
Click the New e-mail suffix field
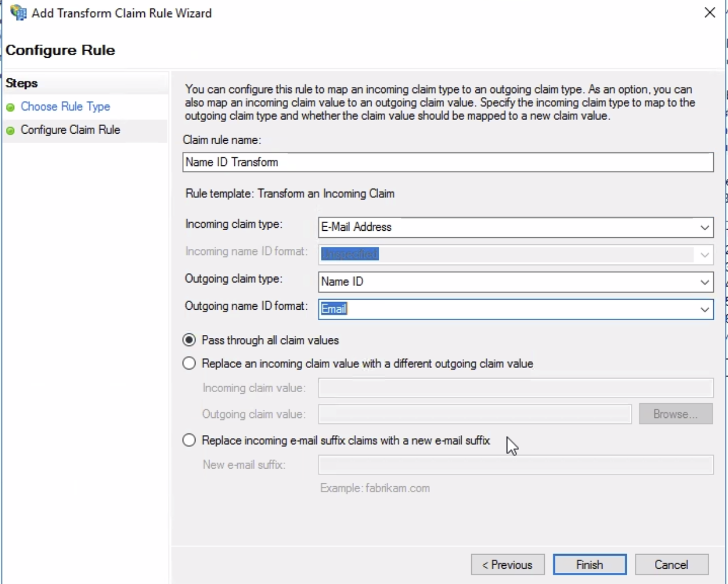pos(515,464)
